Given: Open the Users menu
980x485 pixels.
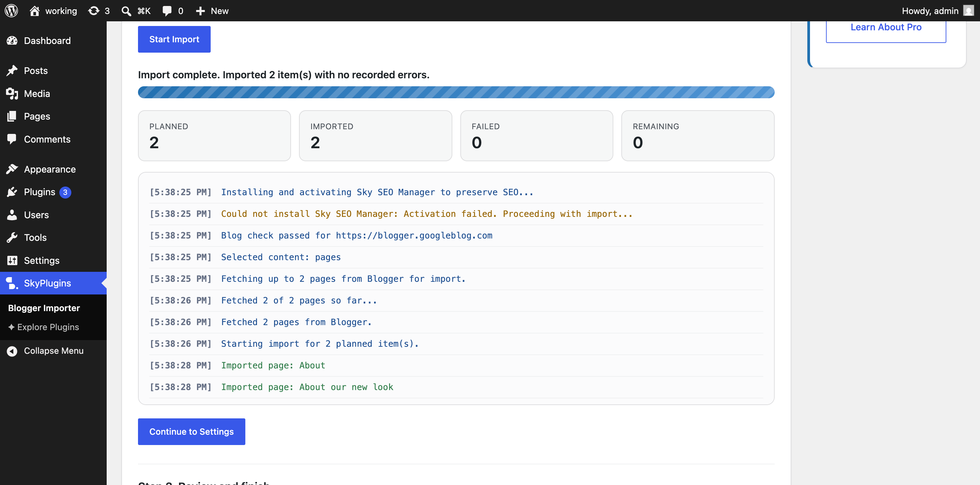Looking at the screenshot, I should (x=53, y=215).
